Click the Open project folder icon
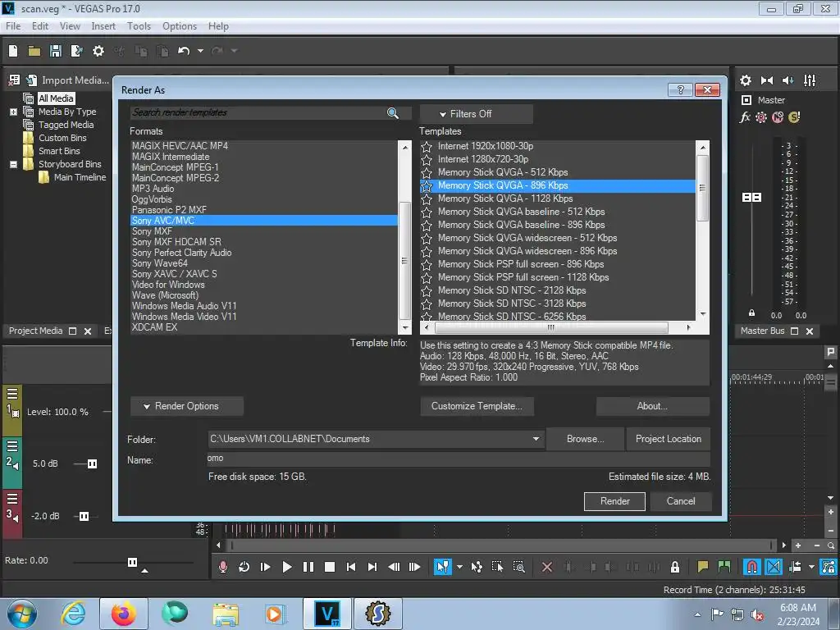840x630 pixels. 34,51
